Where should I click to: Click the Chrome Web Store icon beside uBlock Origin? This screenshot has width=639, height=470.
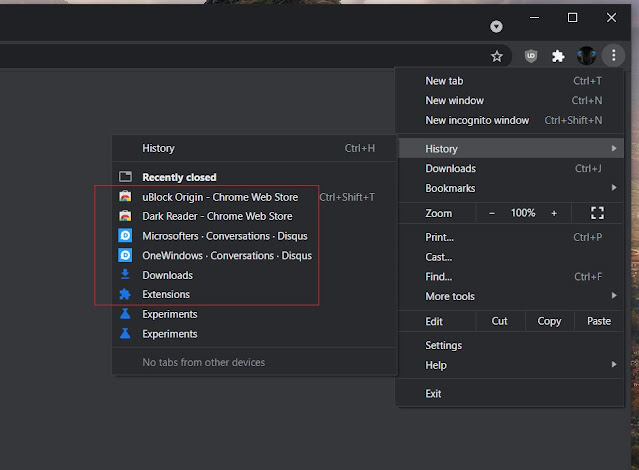pyautogui.click(x=125, y=196)
